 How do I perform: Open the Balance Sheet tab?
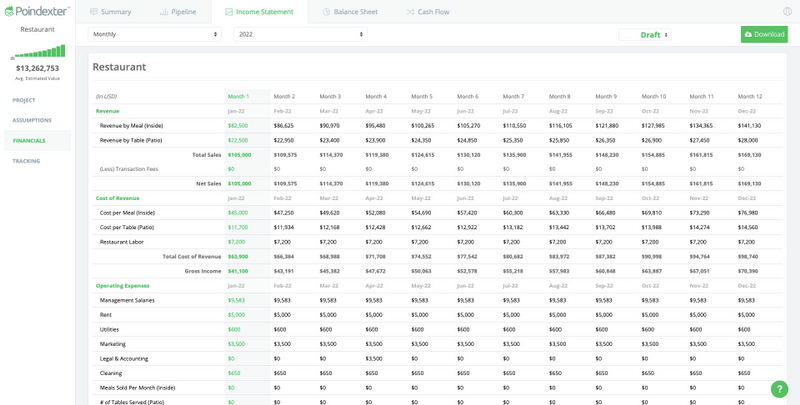[354, 12]
